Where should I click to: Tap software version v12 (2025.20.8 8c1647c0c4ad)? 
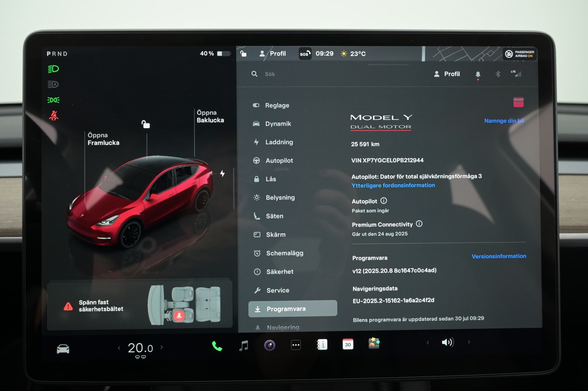click(x=394, y=271)
